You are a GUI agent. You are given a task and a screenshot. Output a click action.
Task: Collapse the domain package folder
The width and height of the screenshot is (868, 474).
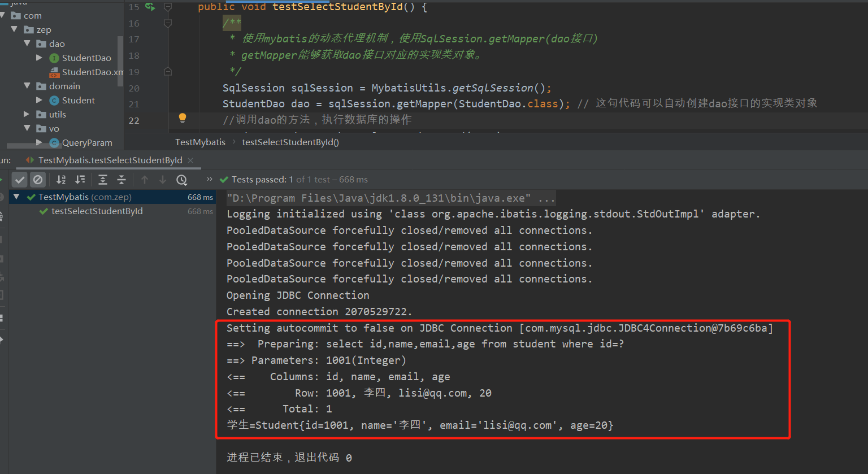click(27, 86)
